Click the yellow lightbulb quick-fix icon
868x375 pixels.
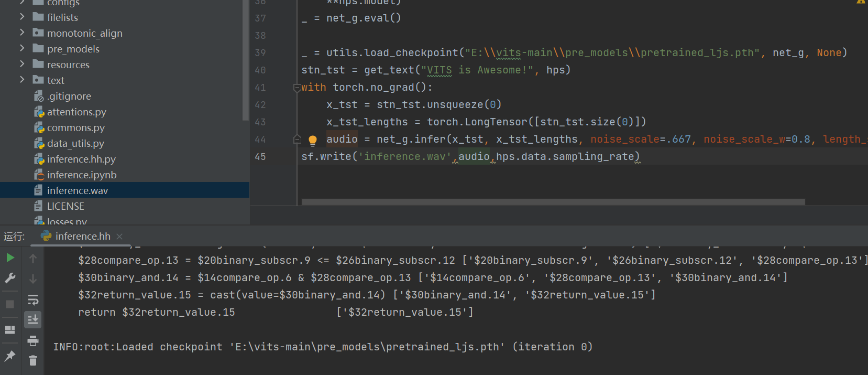pyautogui.click(x=313, y=140)
